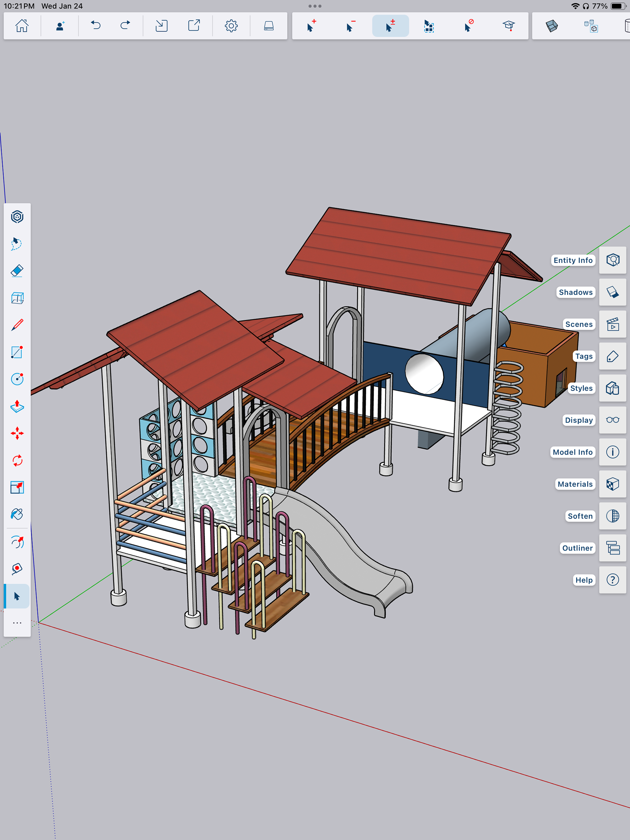Open the Materials panel
Screen dimensions: 630x840
pyautogui.click(x=613, y=484)
